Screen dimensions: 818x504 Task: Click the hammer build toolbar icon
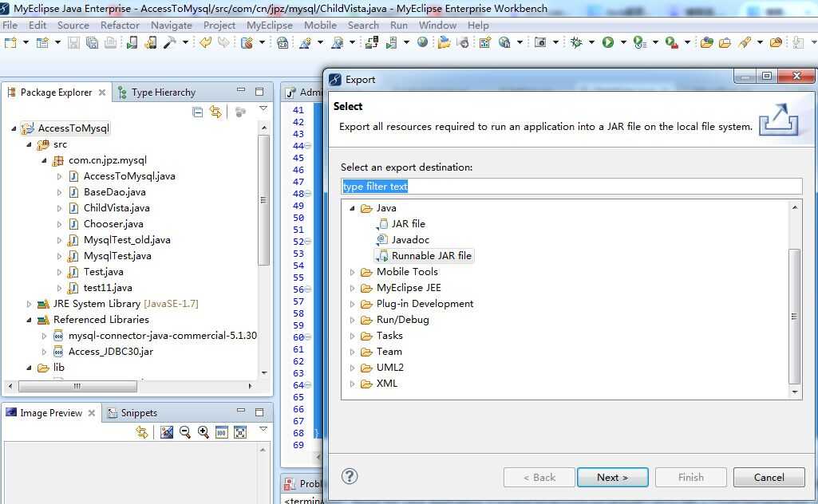click(x=169, y=43)
